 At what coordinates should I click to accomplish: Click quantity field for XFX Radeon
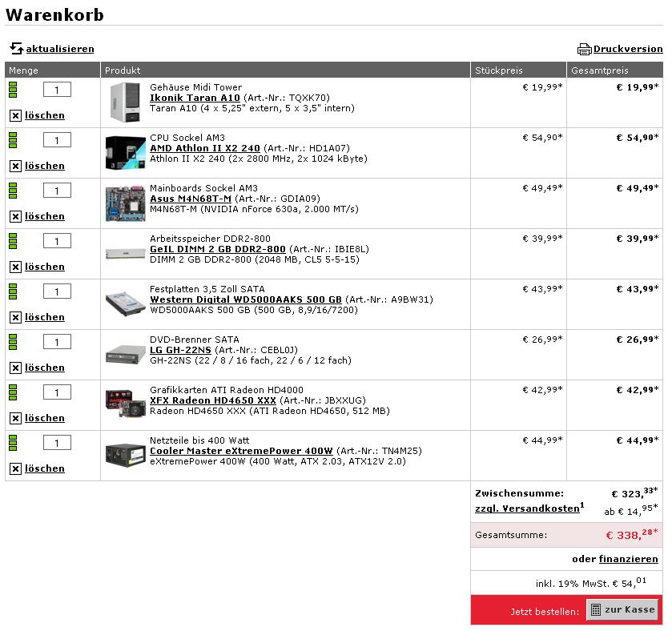click(x=57, y=393)
